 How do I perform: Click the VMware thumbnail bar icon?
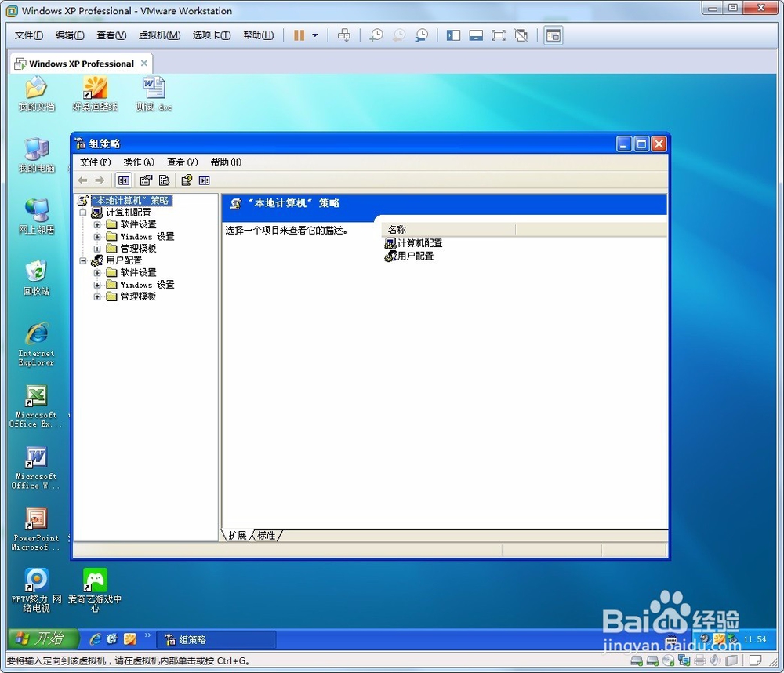click(476, 35)
